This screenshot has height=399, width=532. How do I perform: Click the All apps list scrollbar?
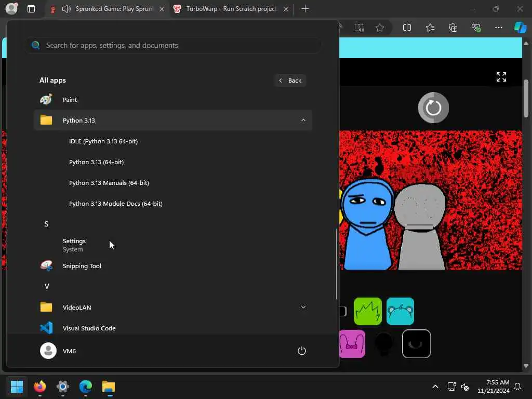tap(336, 264)
